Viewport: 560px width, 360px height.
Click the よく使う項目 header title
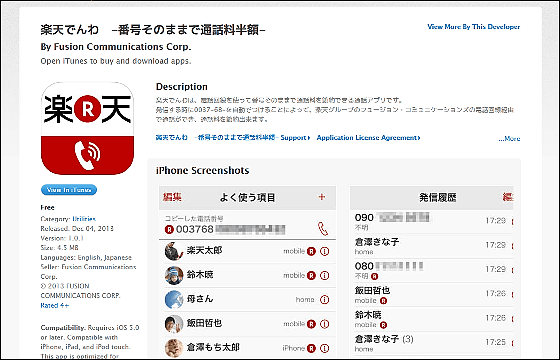coord(248,198)
